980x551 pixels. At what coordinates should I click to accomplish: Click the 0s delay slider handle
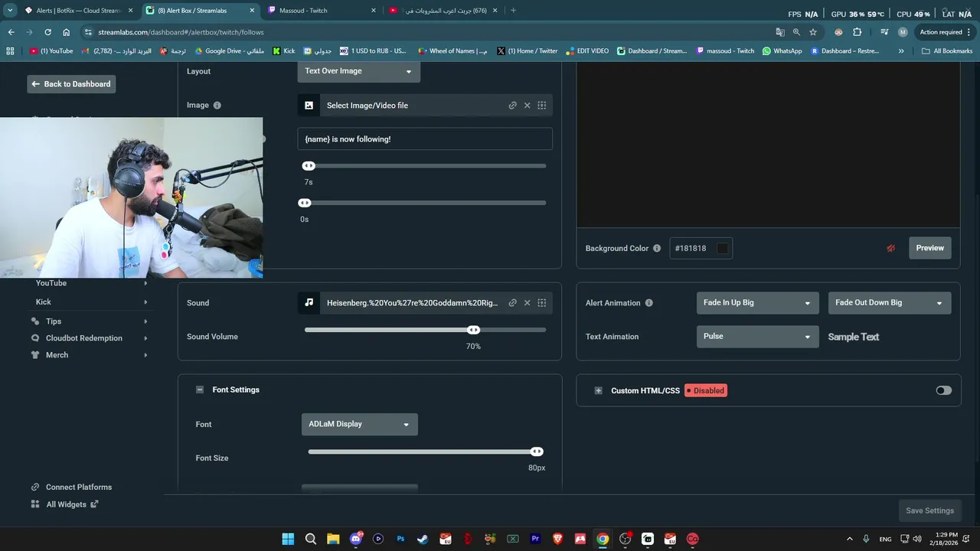tap(305, 203)
